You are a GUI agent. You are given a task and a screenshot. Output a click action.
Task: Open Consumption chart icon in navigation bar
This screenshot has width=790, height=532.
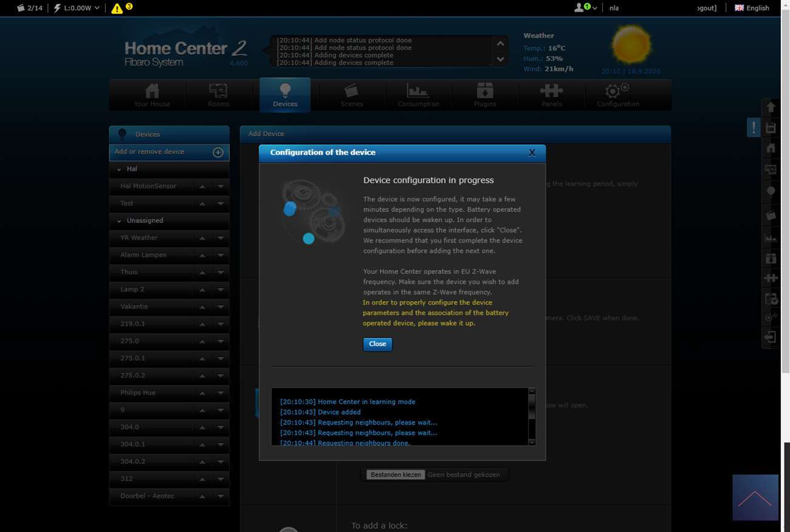(x=418, y=95)
